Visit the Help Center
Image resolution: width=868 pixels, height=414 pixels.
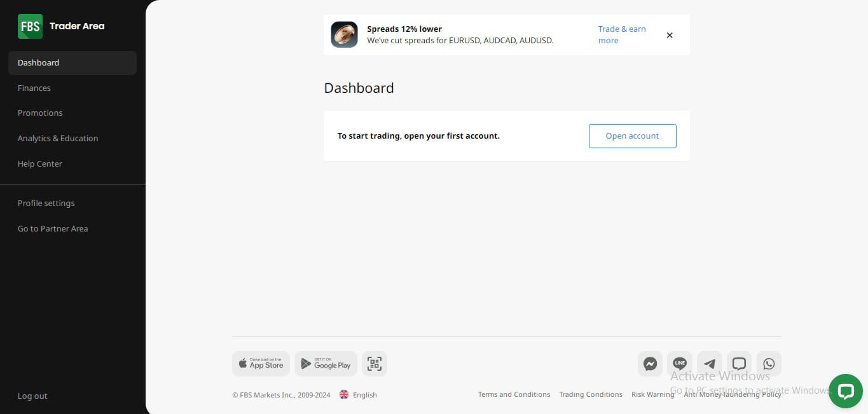coord(39,163)
